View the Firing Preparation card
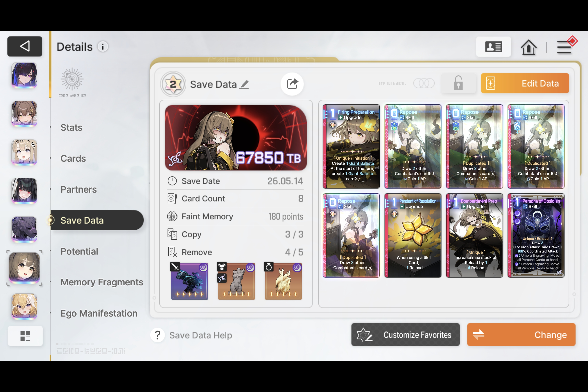The width and height of the screenshot is (588, 392). pyautogui.click(x=351, y=146)
